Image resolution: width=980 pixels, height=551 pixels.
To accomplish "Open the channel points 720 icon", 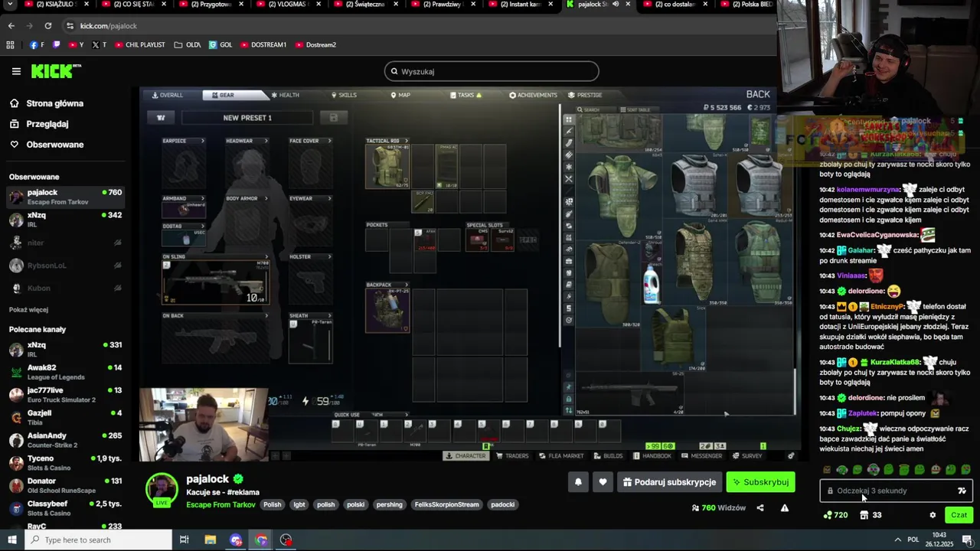I will click(x=835, y=515).
